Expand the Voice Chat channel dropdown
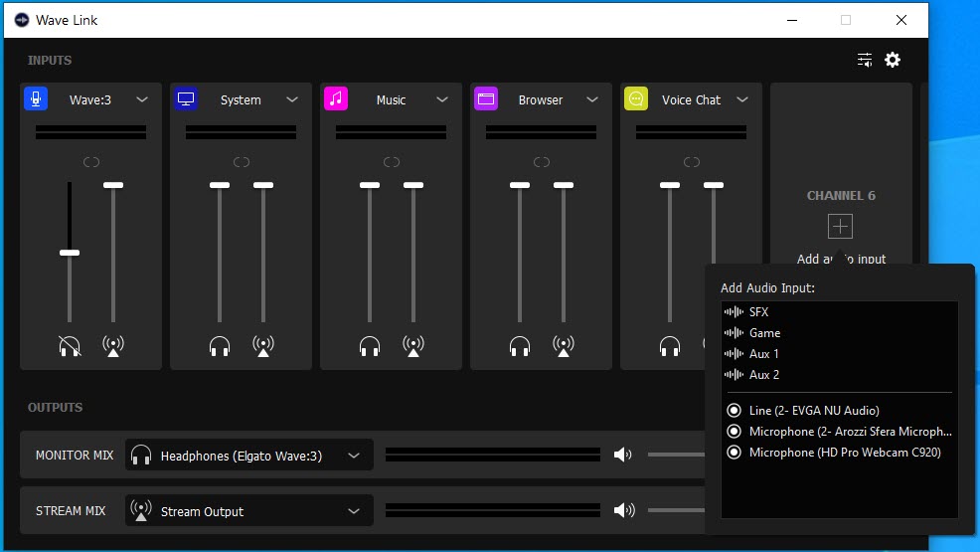Image resolution: width=980 pixels, height=552 pixels. (x=741, y=99)
